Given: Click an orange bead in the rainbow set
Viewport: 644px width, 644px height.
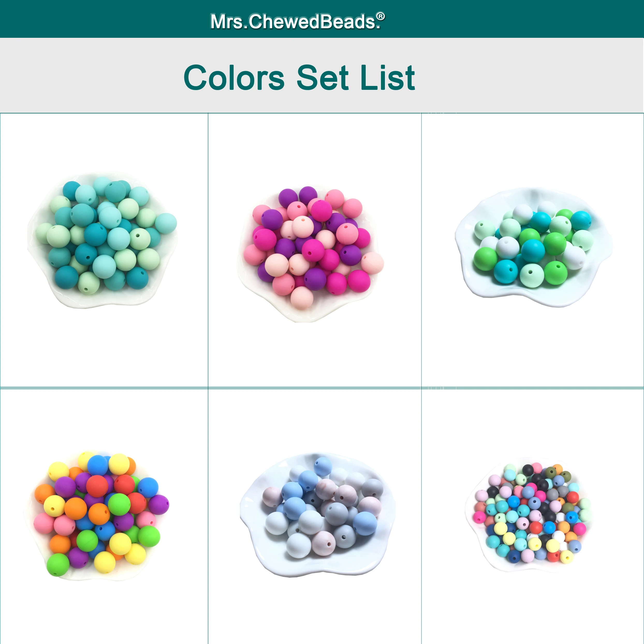Looking at the screenshot, I should [x=76, y=509].
